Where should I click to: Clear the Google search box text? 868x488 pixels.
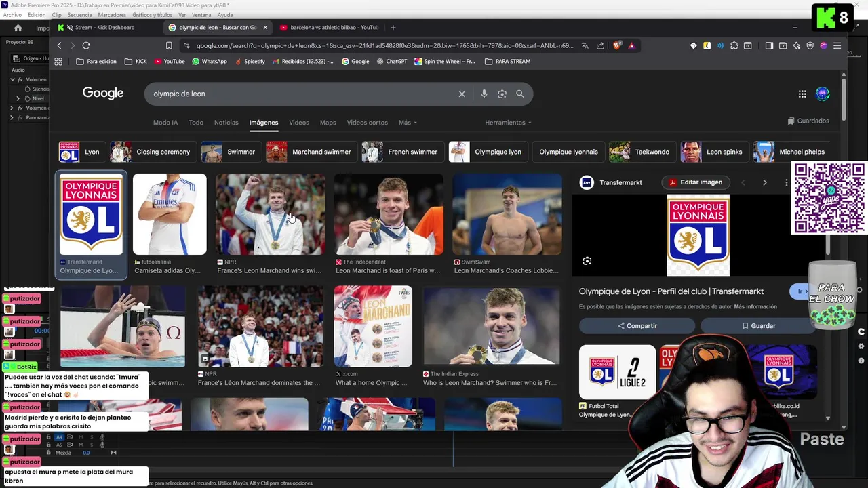[462, 94]
